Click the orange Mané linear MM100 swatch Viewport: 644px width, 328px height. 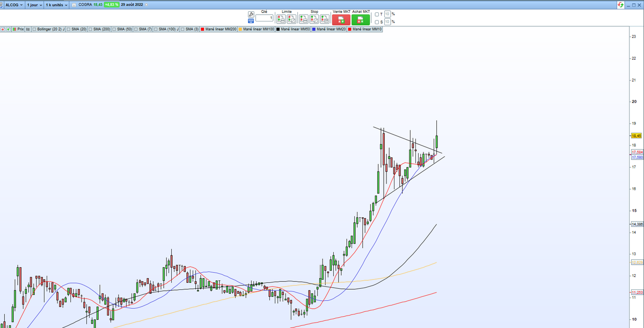(x=240, y=29)
